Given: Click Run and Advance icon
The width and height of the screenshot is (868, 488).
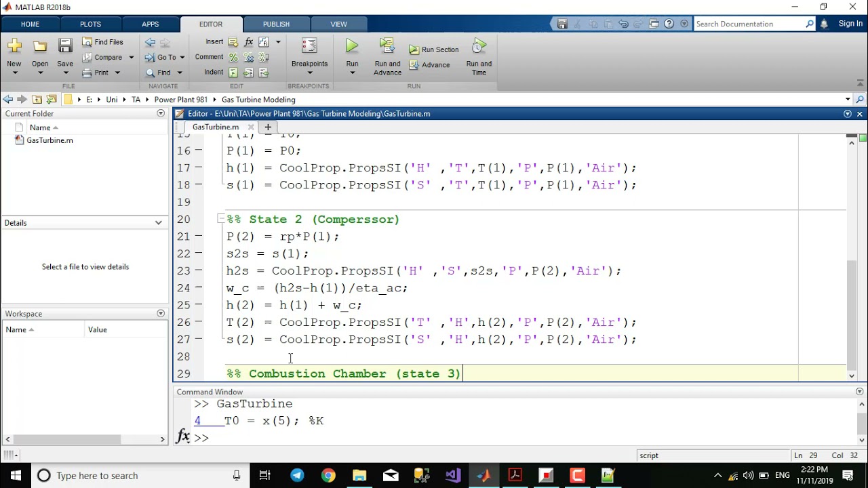Looking at the screenshot, I should [x=387, y=46].
